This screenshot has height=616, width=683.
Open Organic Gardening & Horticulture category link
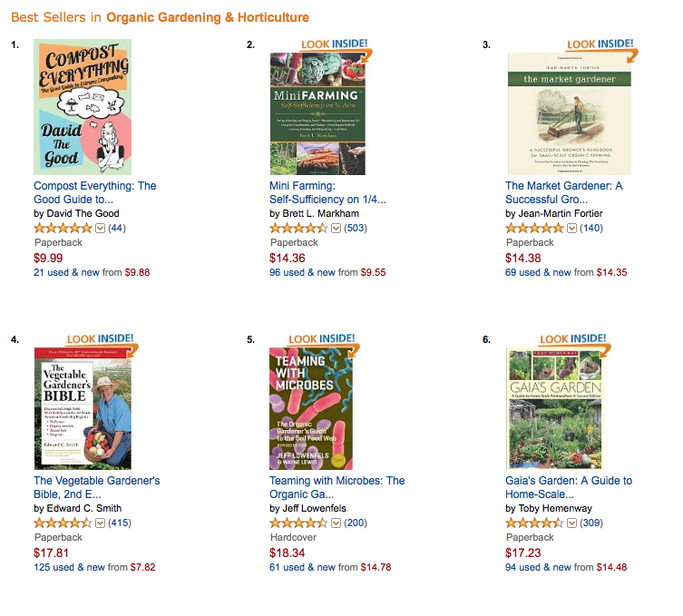[207, 17]
